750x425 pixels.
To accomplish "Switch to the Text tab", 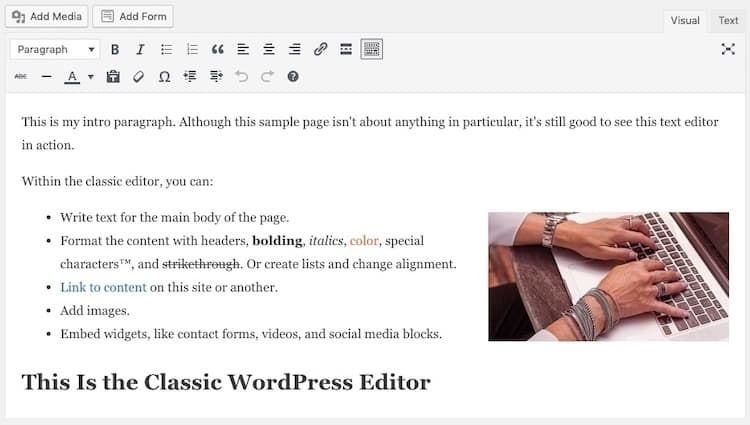I will (x=728, y=21).
